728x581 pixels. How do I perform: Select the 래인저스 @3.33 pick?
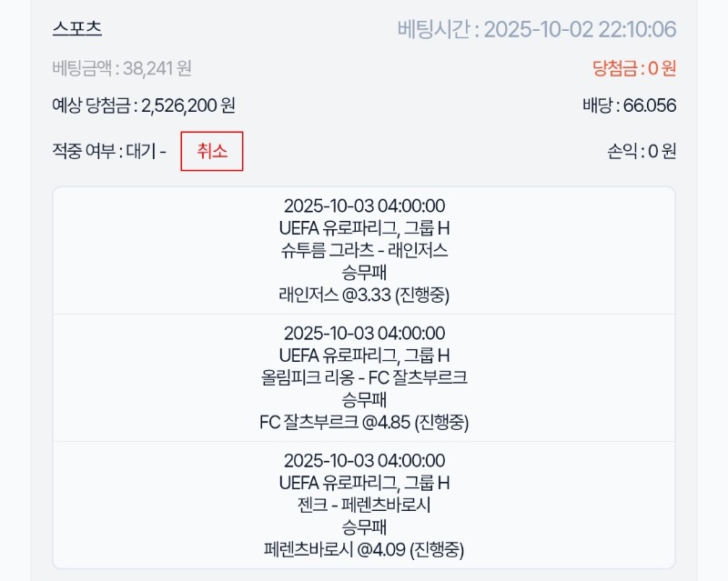(x=364, y=295)
